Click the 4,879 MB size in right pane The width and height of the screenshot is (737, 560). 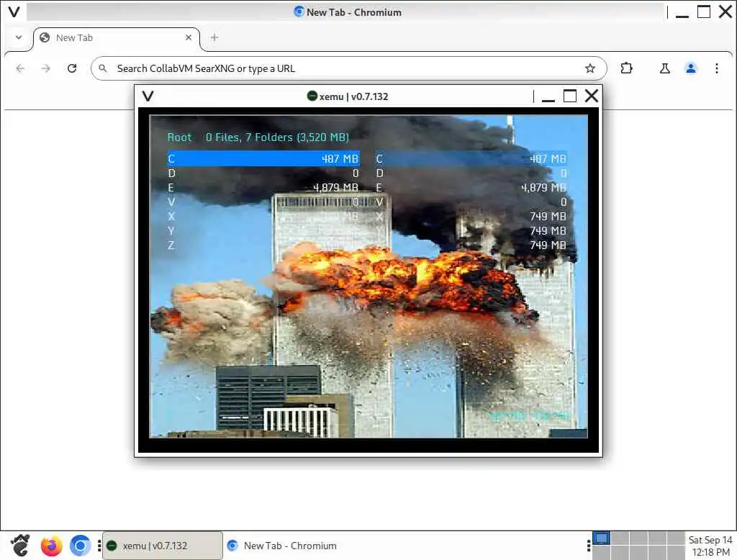pos(543,188)
